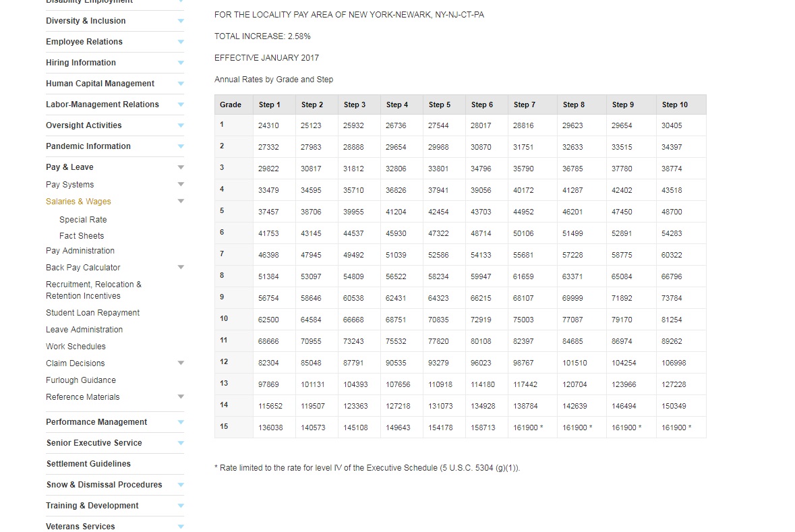Viewport: 795px width, 532px height.
Task: Select the Grade 14 Step 2 value 119507
Action: (x=313, y=406)
